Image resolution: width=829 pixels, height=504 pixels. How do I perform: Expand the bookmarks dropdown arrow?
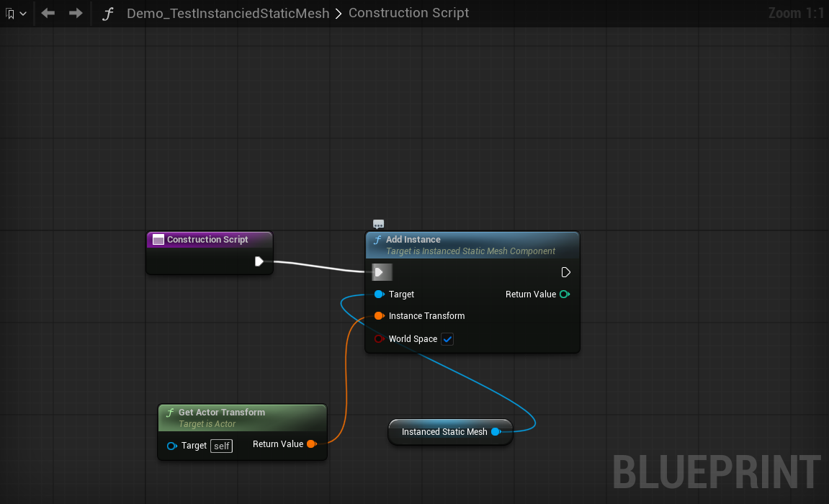(23, 14)
